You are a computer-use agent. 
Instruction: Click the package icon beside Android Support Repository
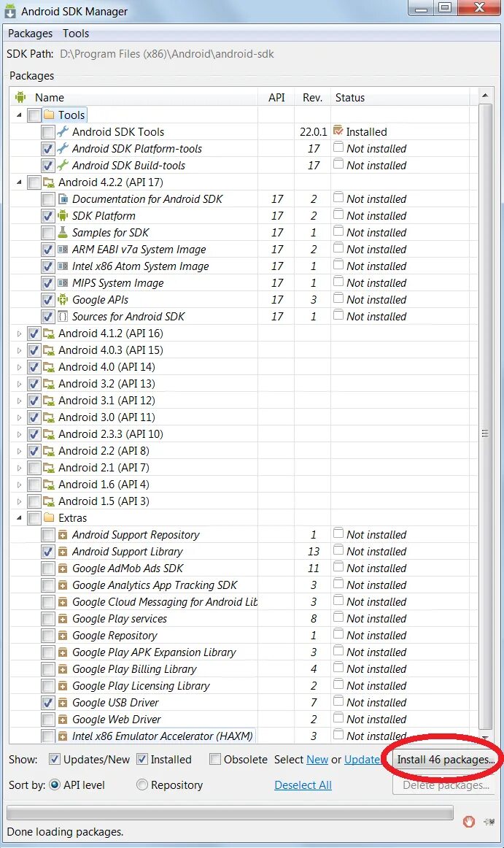point(63,535)
